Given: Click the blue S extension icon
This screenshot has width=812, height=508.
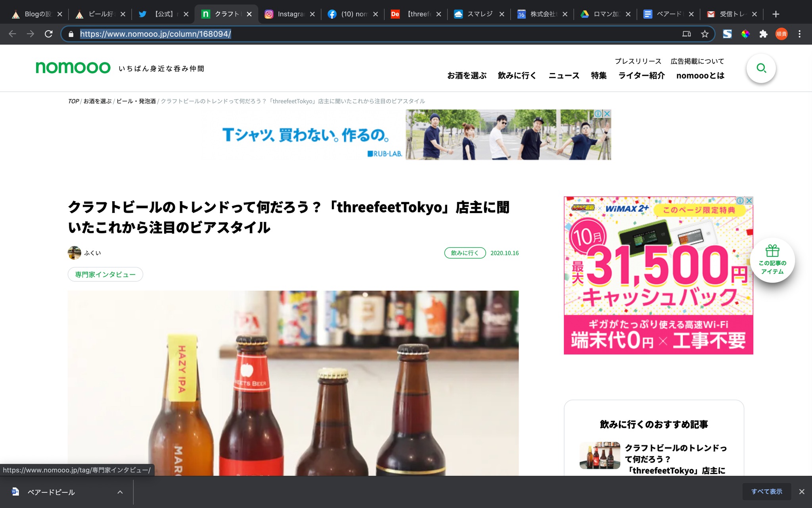Looking at the screenshot, I should (727, 34).
